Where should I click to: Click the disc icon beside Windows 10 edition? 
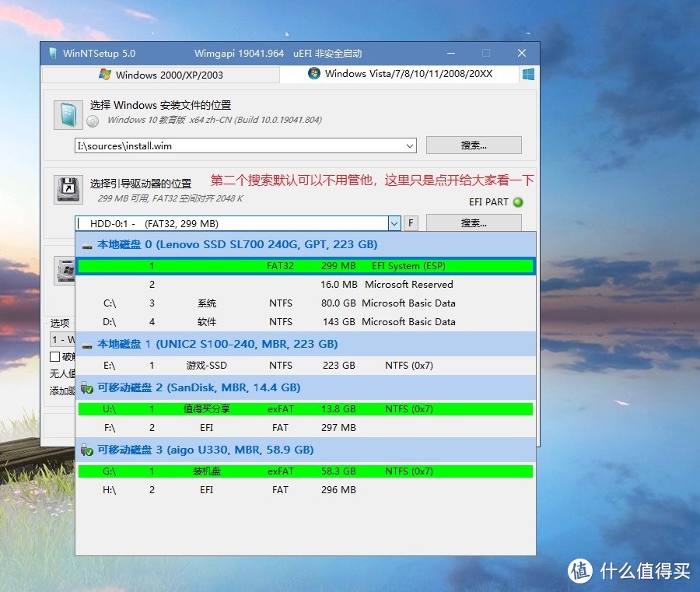click(93, 121)
